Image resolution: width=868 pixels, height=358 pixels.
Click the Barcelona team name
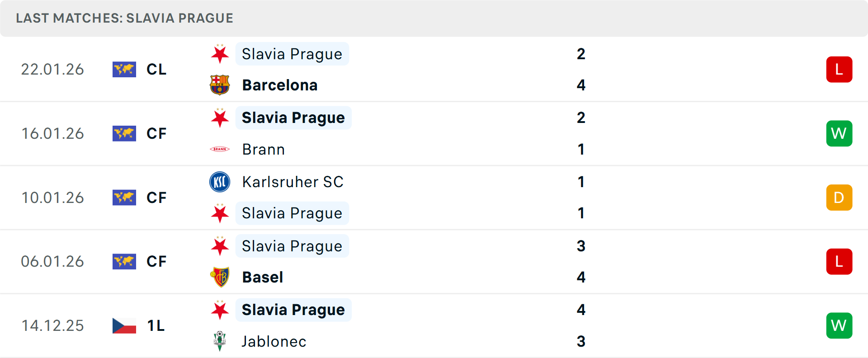coord(280,85)
